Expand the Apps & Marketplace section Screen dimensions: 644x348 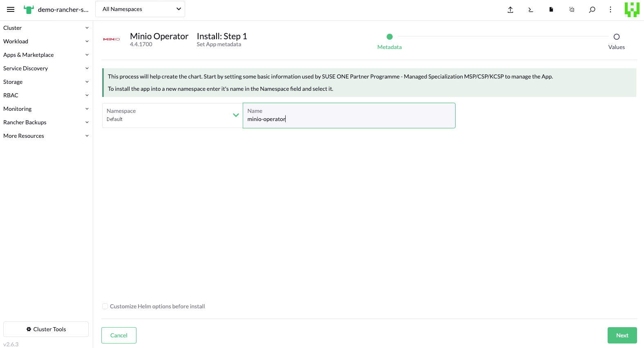coord(46,55)
